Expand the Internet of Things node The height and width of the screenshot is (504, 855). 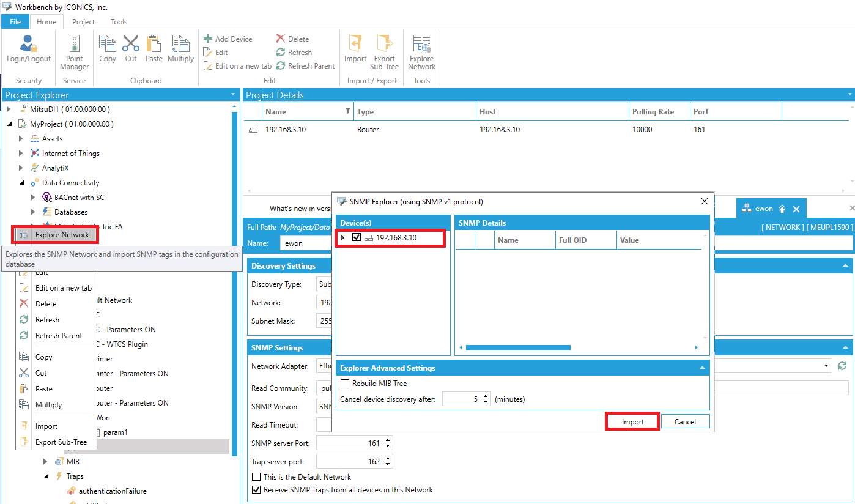click(21, 154)
